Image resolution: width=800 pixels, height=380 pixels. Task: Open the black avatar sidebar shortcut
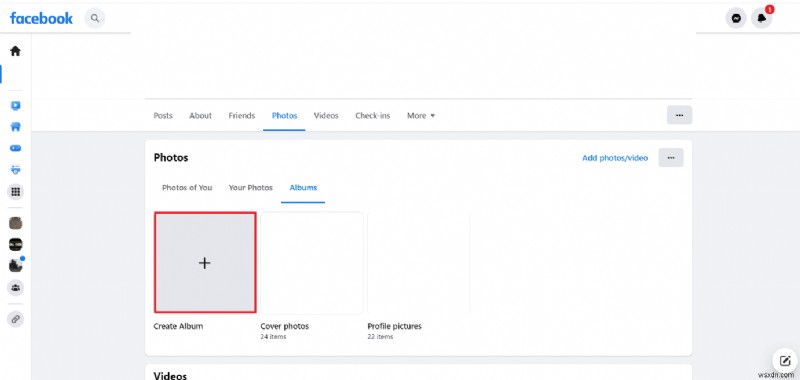pos(15,244)
